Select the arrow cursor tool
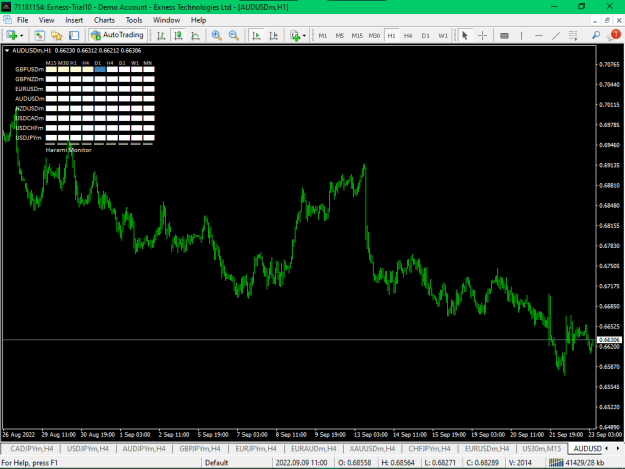 (x=465, y=35)
